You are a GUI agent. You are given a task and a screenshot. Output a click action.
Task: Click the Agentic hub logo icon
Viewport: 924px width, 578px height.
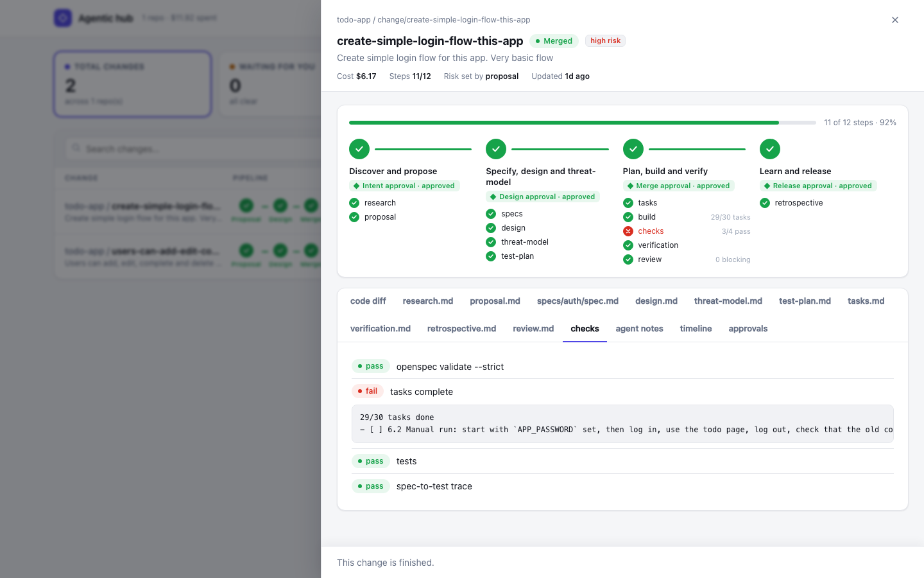coord(63,18)
